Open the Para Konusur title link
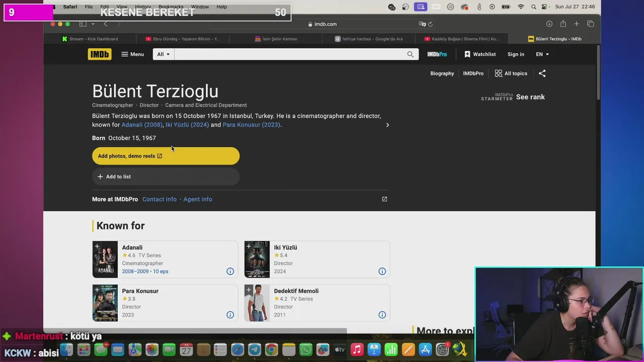This screenshot has height=362, width=644. point(140,291)
